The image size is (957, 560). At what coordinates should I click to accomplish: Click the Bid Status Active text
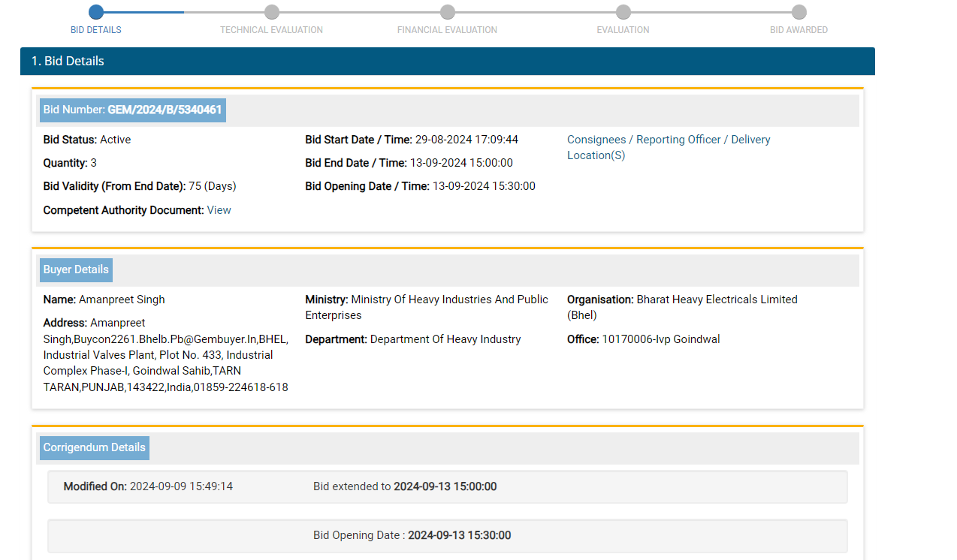click(x=87, y=140)
